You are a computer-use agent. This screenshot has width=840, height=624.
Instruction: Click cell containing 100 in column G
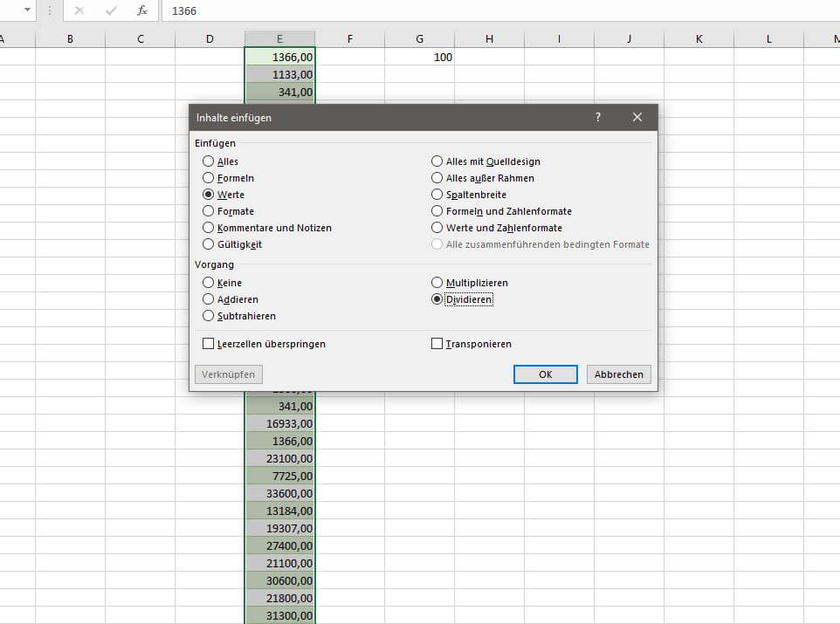(x=419, y=57)
